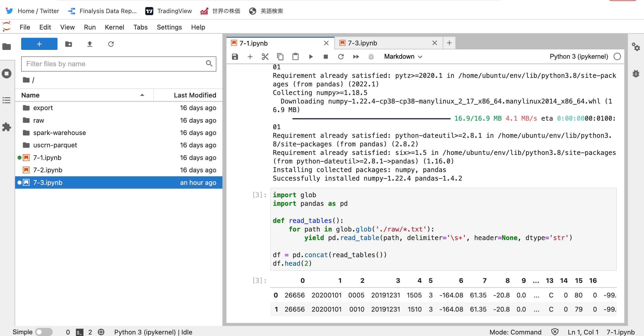The image size is (644, 336).
Task: Click the notebook trust shield icon
Action: pos(555,332)
